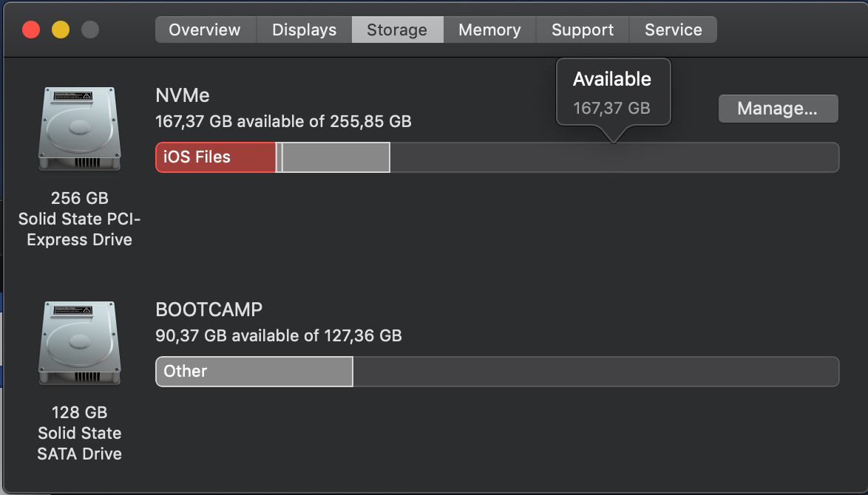Click the red iOS Files storage segment
This screenshot has width=868, height=495.
click(x=215, y=157)
